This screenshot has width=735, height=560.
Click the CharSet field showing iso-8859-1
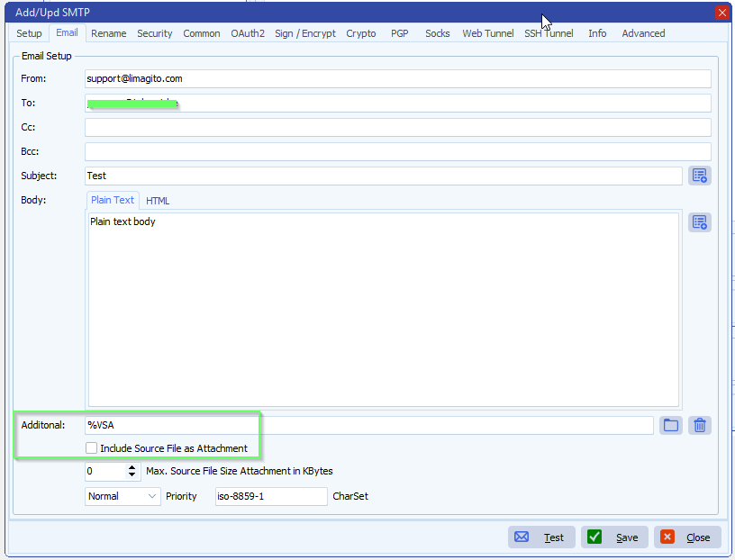[271, 496]
